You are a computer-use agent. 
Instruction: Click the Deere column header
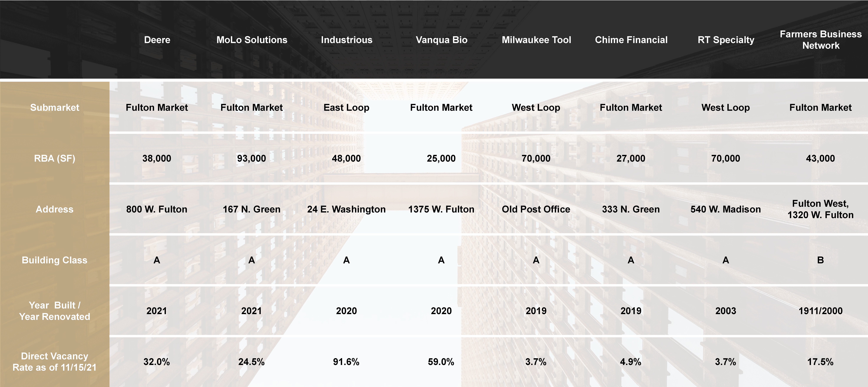tap(157, 40)
